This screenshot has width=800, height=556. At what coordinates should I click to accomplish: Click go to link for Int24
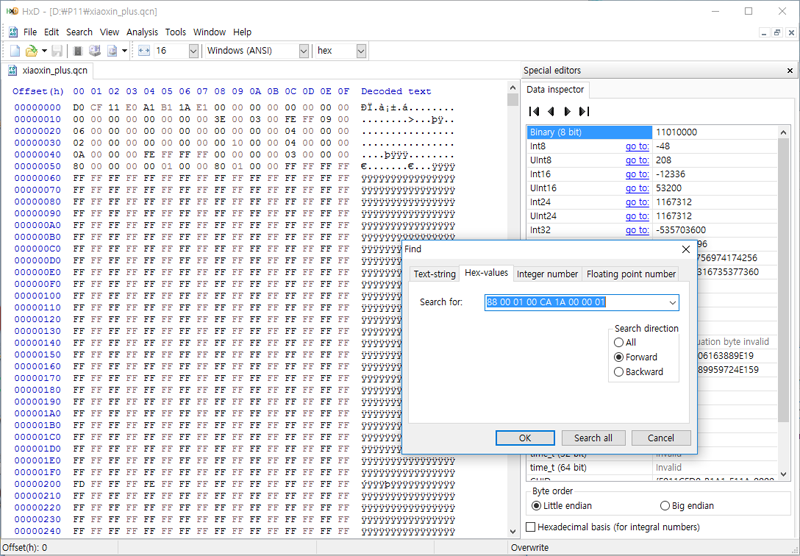point(637,202)
